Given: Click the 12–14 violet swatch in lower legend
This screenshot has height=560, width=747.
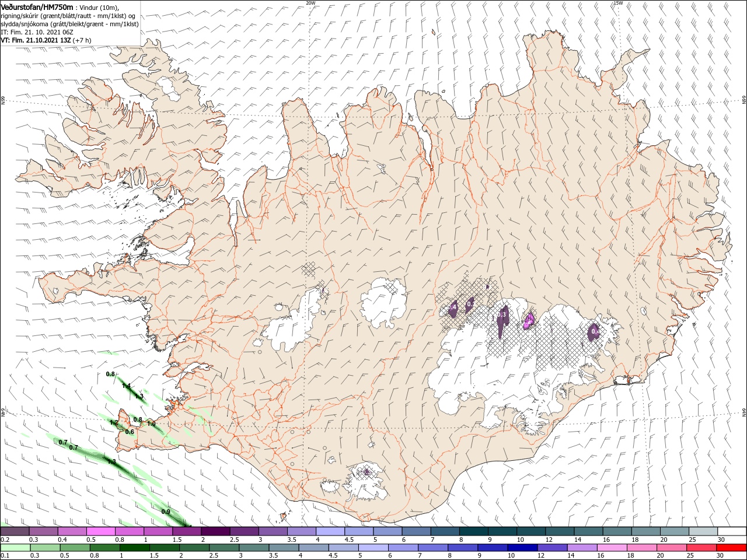Looking at the screenshot, I should pyautogui.click(x=551, y=548).
